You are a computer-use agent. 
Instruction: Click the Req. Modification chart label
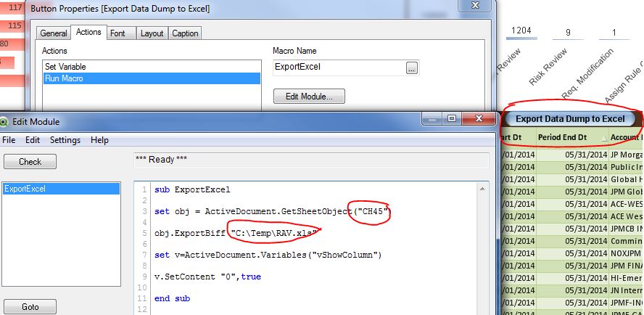(x=587, y=73)
